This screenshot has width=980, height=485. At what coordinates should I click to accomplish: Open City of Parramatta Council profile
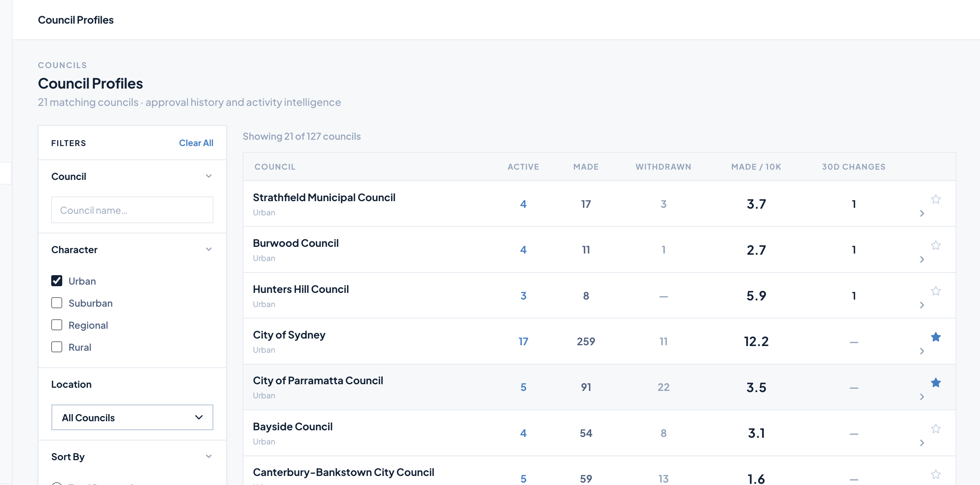click(x=318, y=381)
